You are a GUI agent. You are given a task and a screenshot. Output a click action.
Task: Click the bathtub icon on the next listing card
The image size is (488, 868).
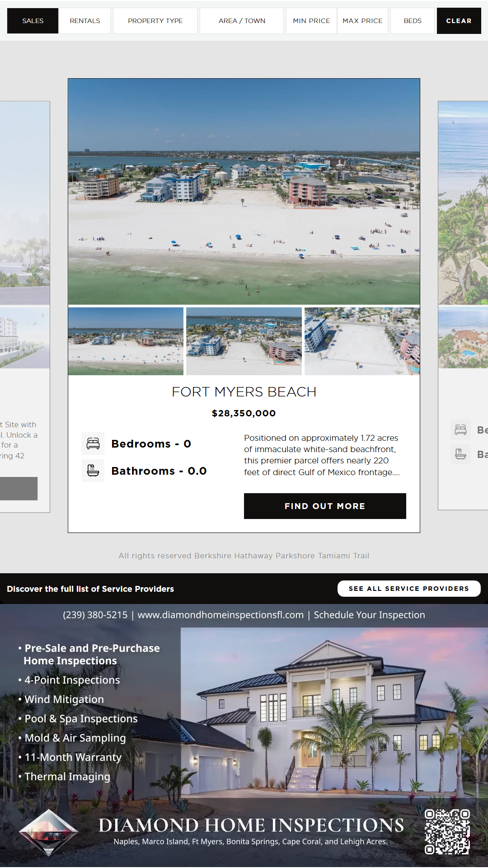(461, 454)
